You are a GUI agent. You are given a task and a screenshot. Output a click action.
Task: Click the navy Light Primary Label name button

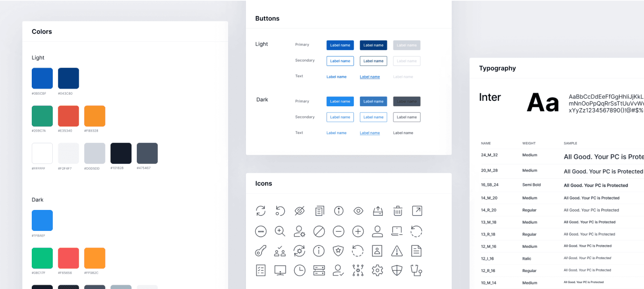[x=373, y=45]
